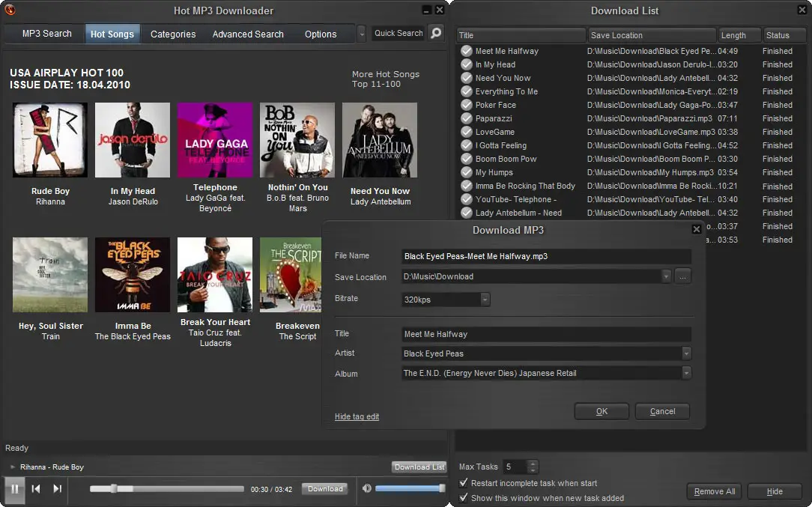Open the tab bar overflow dropdown arrow
812x507 pixels.
(362, 34)
